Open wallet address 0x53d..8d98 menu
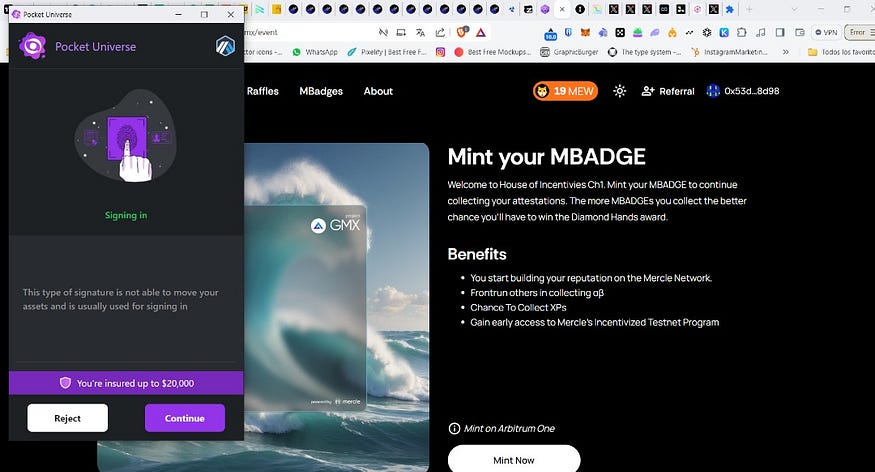875x472 pixels. click(743, 91)
